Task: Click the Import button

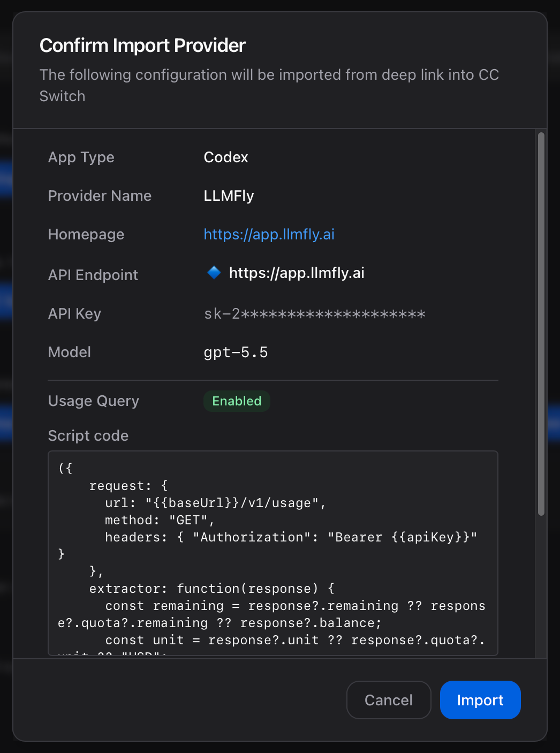Action: pos(480,700)
